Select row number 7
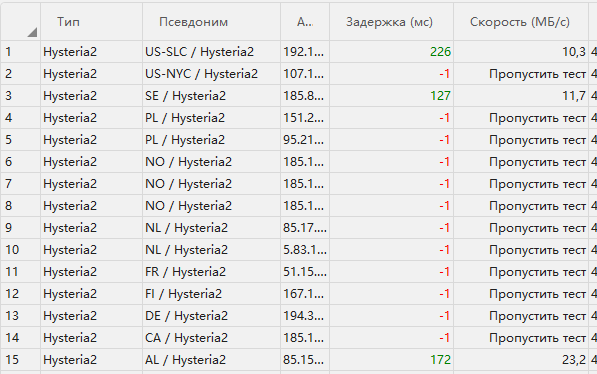Viewport: 597px width, 374px height. [x=8, y=184]
